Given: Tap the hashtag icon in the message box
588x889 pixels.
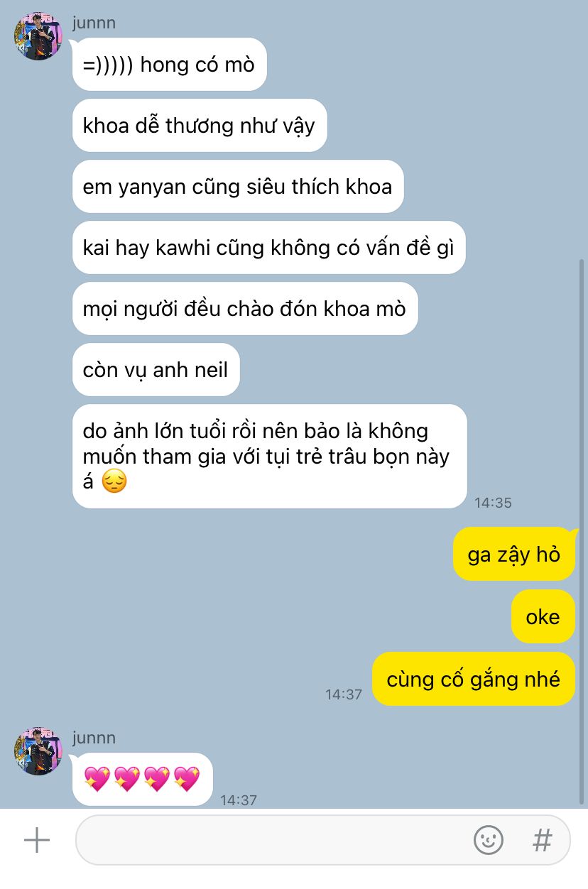Looking at the screenshot, I should tap(543, 841).
